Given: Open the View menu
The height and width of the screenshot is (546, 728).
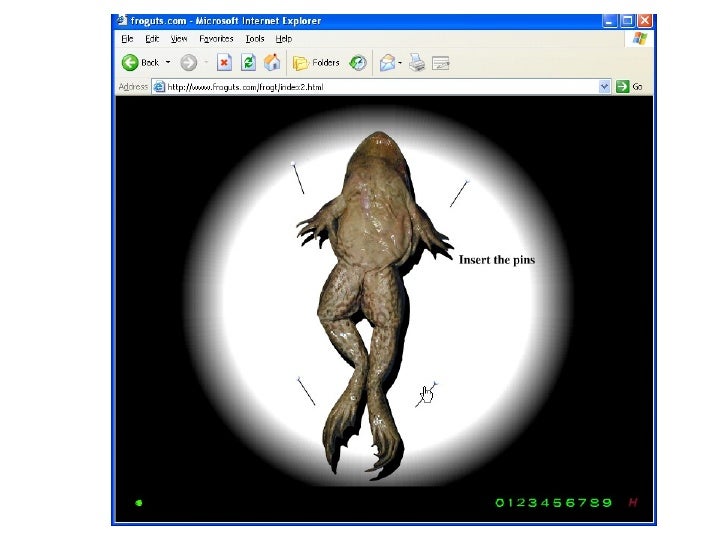Looking at the screenshot, I should click(179, 39).
